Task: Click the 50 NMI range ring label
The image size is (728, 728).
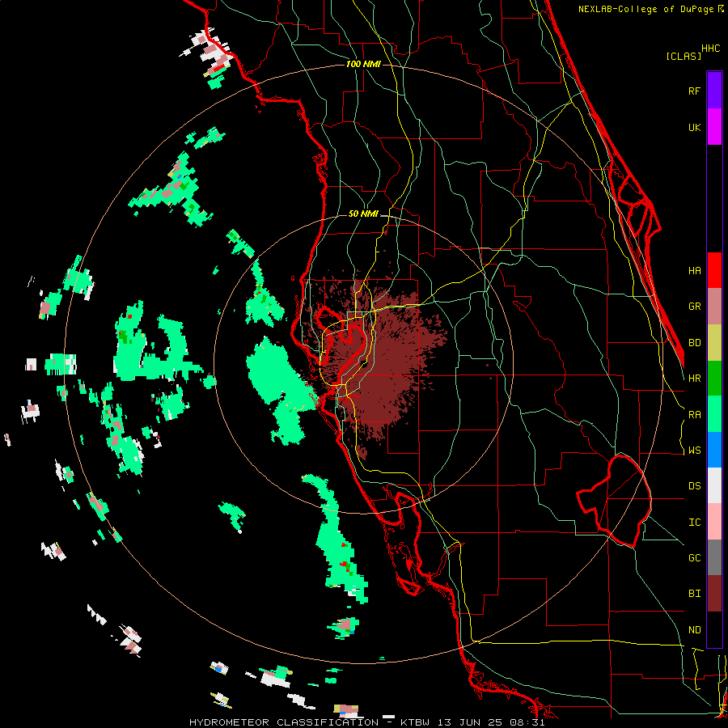Action: click(x=363, y=214)
